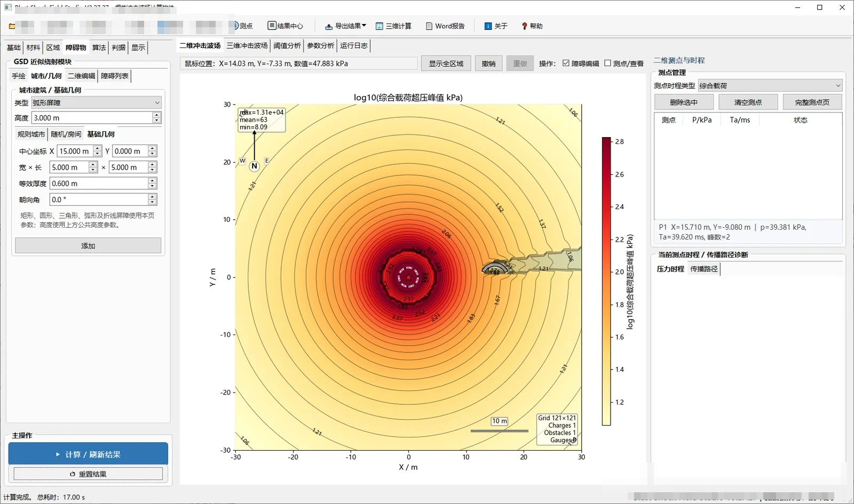Increase the width spinner in 宽 × 长
854x504 pixels.
pyautogui.click(x=93, y=164)
